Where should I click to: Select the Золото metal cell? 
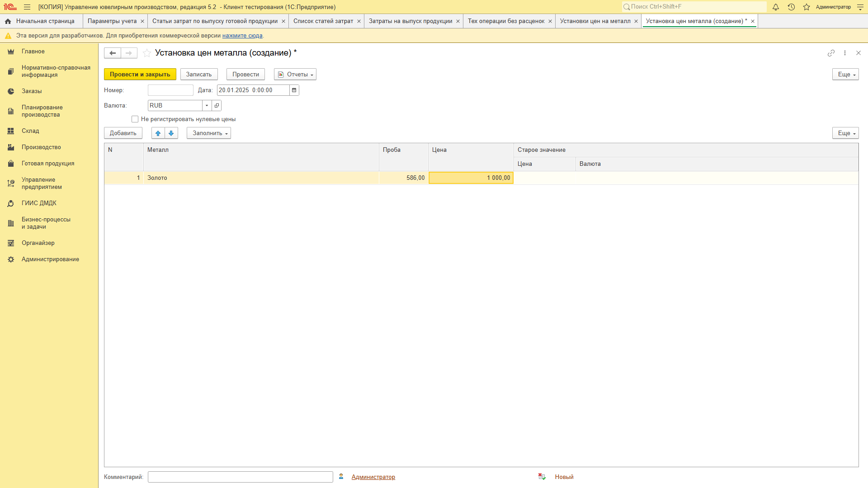click(261, 178)
